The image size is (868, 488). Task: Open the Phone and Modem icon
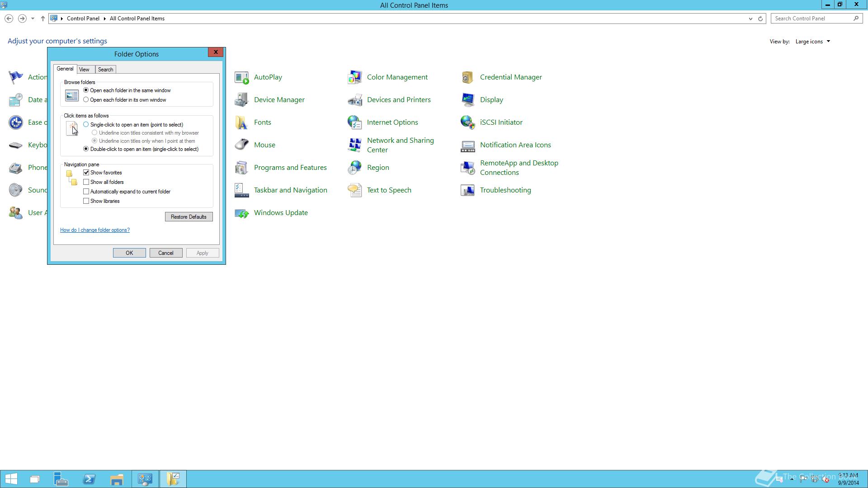point(16,168)
